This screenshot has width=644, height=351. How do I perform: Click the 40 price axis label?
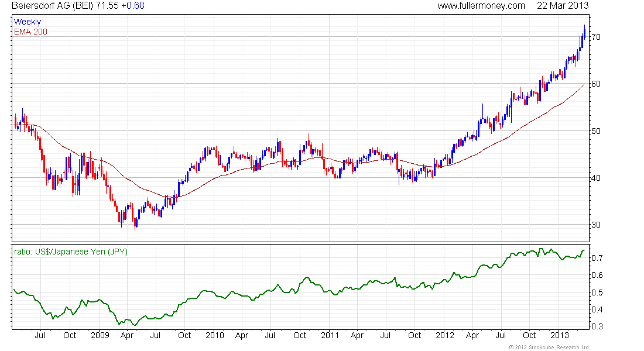coord(595,178)
